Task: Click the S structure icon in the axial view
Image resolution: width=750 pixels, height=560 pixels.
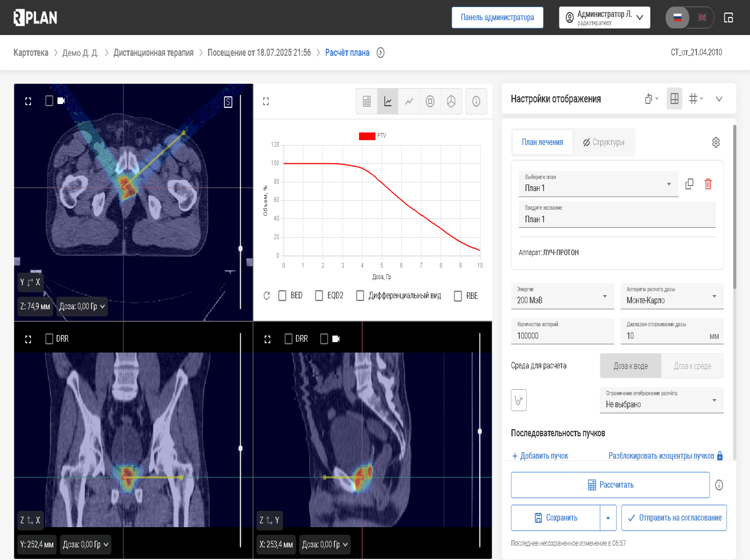Action: tap(228, 102)
